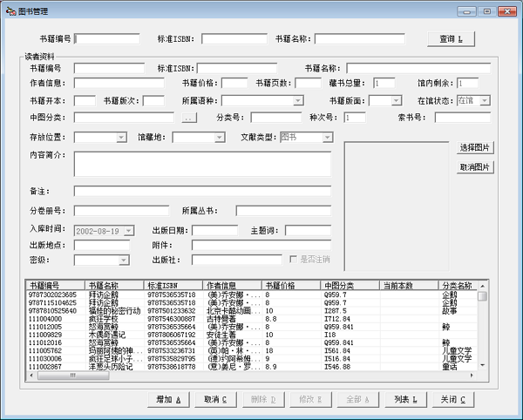Click the 选择图片 button
523x420 pixels.
(x=475, y=147)
